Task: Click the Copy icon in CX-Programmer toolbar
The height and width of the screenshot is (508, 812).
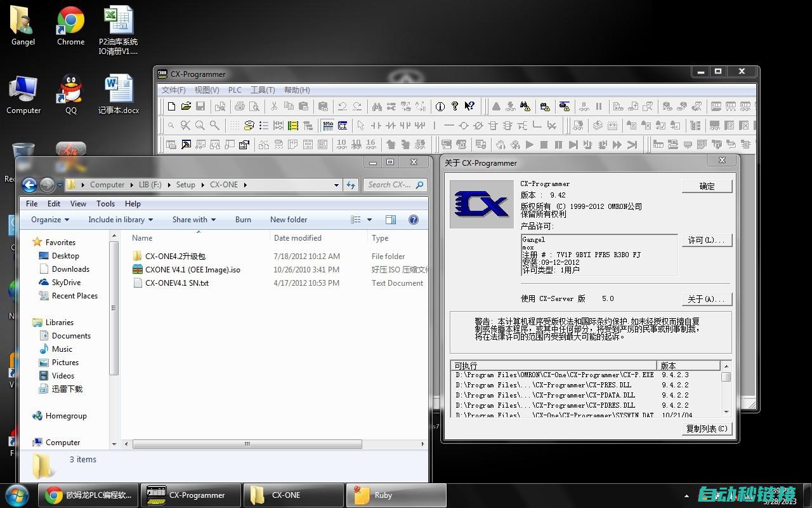Action: point(289,107)
